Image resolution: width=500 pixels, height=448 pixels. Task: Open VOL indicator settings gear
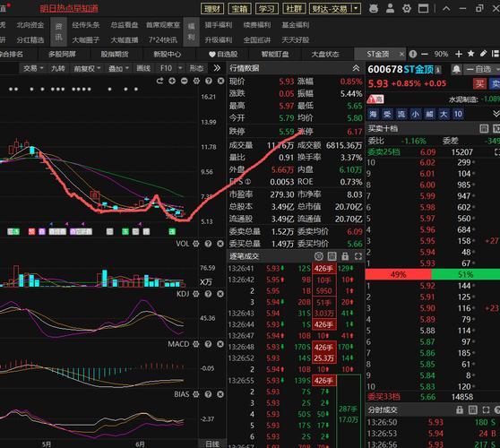point(196,244)
